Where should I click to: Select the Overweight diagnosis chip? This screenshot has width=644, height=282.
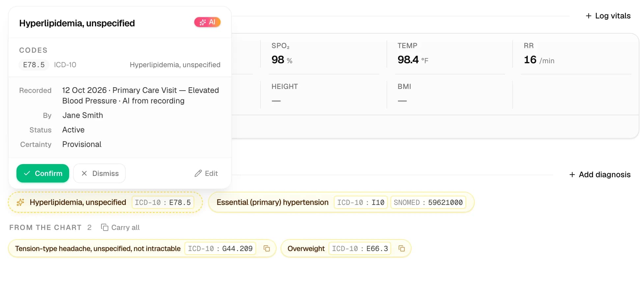click(x=346, y=248)
